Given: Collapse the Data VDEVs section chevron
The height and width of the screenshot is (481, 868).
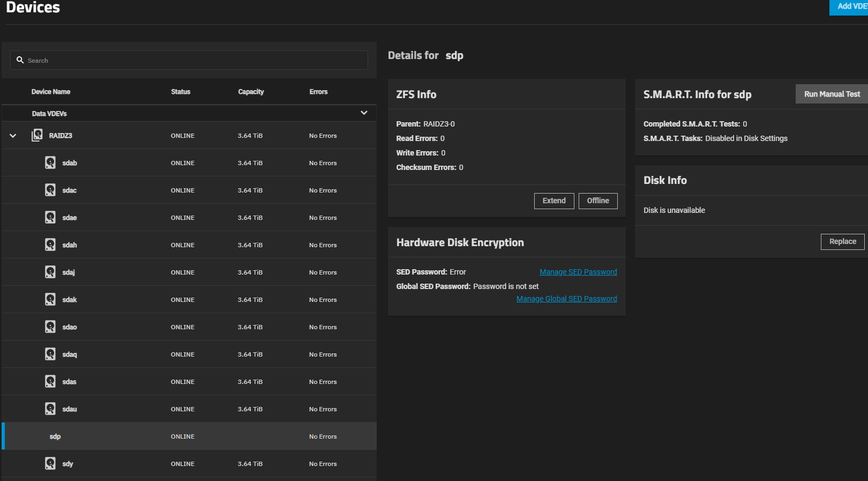Looking at the screenshot, I should (x=364, y=113).
